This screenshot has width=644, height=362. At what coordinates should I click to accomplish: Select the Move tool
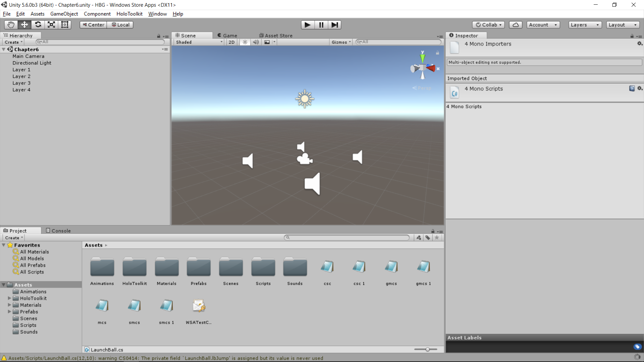pos(24,24)
